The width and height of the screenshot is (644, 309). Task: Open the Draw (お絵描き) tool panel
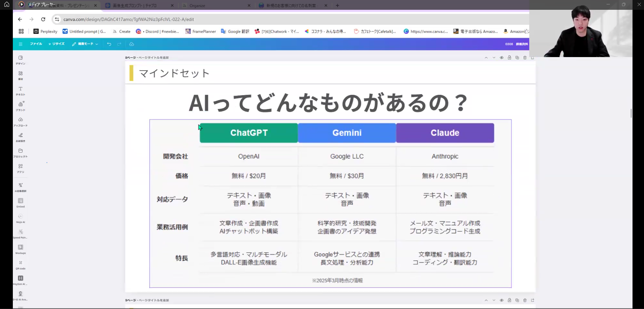(x=21, y=137)
